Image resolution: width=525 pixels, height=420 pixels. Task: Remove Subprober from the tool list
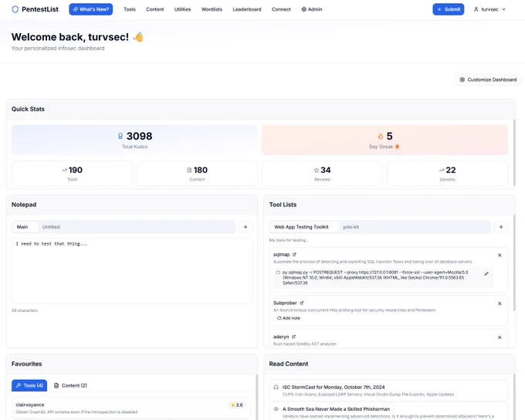[500, 303]
